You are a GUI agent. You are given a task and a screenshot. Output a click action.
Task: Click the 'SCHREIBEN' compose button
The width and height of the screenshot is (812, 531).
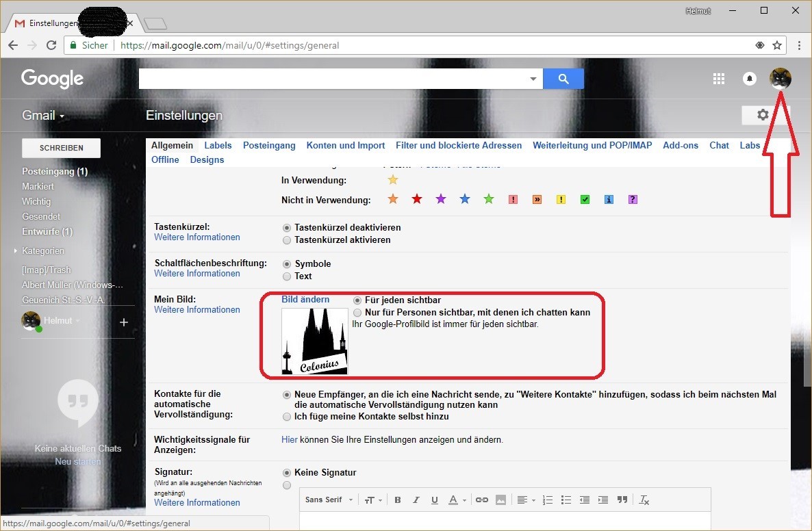coord(61,148)
